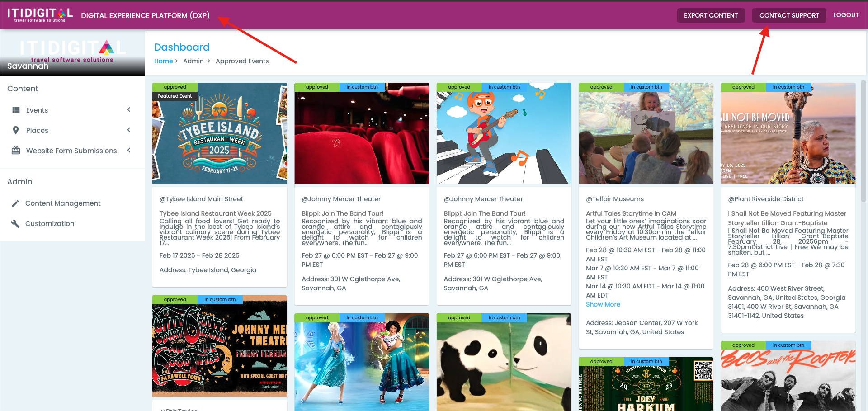The height and width of the screenshot is (411, 868).
Task: Click Featured Event label on Tybee card
Action: tap(175, 96)
